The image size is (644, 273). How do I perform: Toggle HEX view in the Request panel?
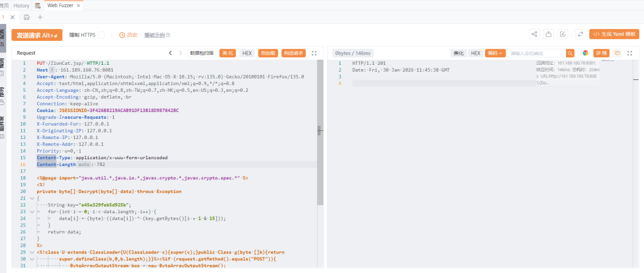(x=247, y=53)
